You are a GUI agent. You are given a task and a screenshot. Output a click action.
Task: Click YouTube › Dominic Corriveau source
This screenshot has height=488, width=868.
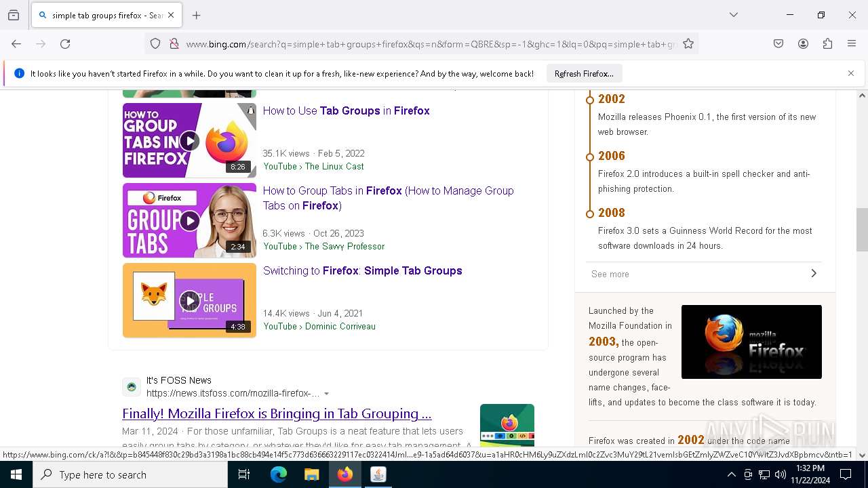coord(319,326)
